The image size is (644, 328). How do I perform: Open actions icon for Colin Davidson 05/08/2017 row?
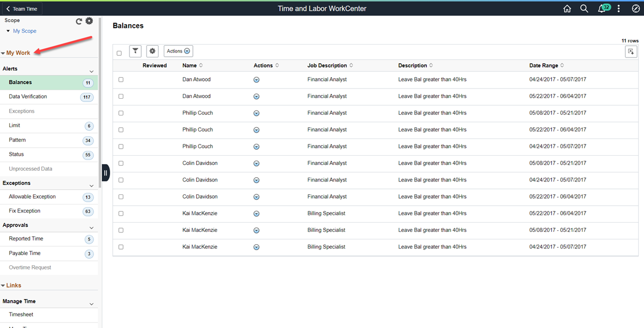pyautogui.click(x=256, y=163)
